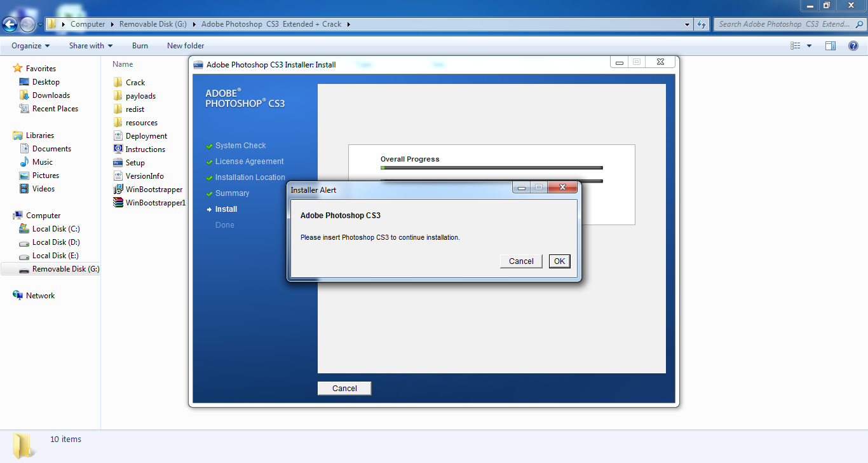
Task: Click the Install step in installer sidebar
Action: click(226, 209)
